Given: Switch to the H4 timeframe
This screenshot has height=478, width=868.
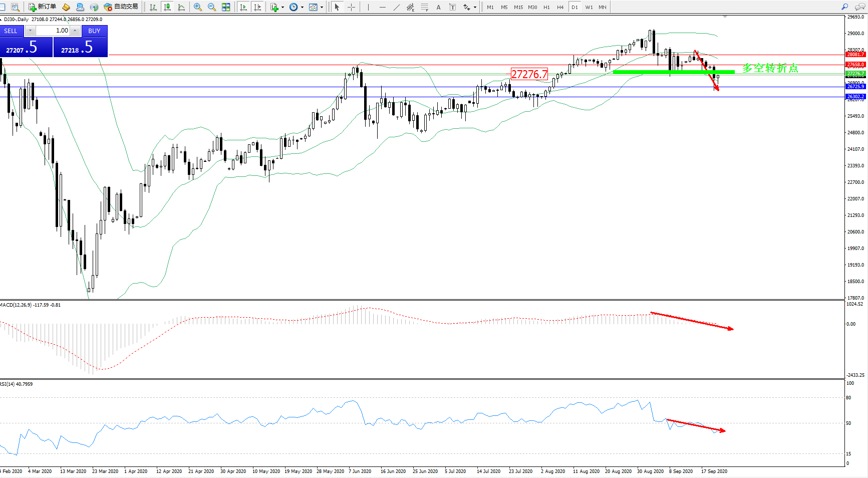Looking at the screenshot, I should 560,7.
